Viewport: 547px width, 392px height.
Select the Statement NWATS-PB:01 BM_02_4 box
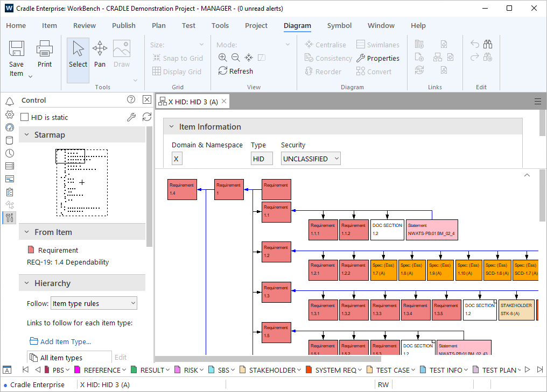click(x=432, y=230)
